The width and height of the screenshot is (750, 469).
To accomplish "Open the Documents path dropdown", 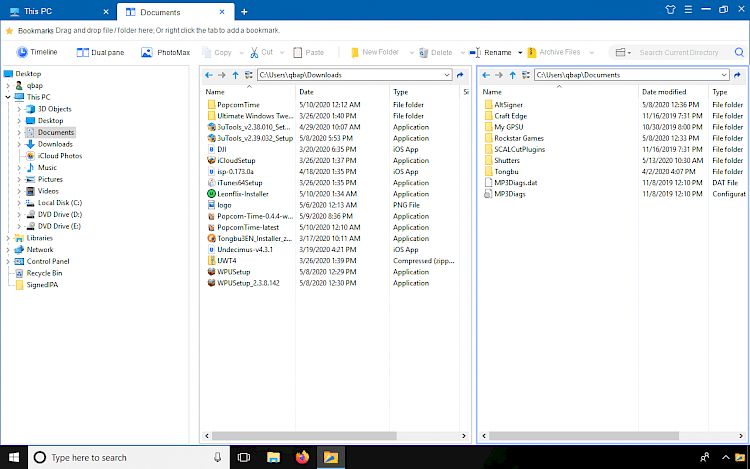I will coord(724,75).
